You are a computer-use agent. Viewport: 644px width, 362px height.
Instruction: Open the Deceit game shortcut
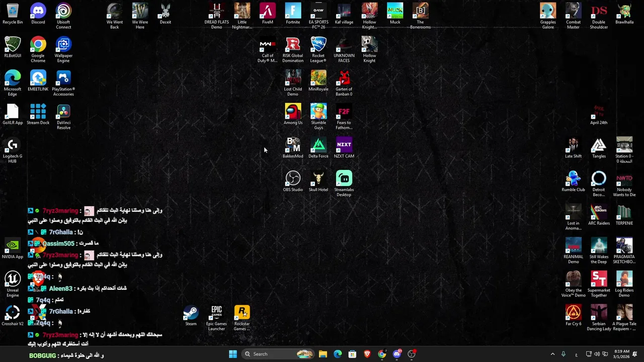[166, 14]
